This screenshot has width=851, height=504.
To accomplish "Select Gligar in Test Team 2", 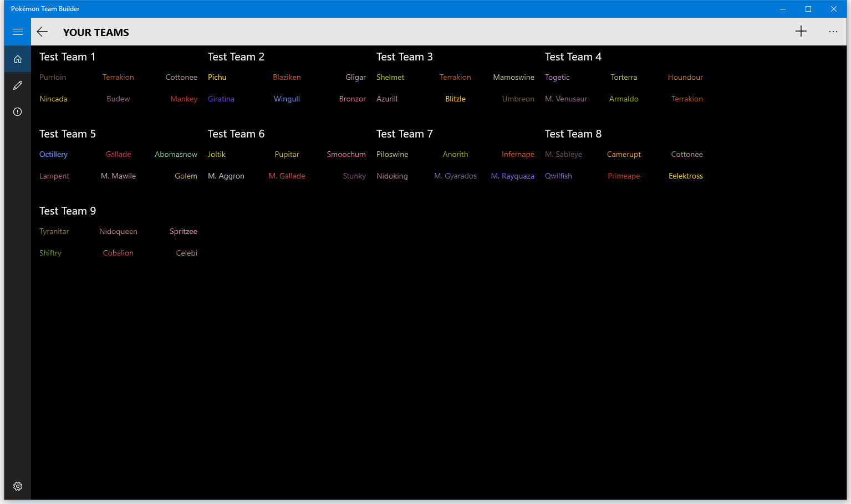I will [x=355, y=77].
